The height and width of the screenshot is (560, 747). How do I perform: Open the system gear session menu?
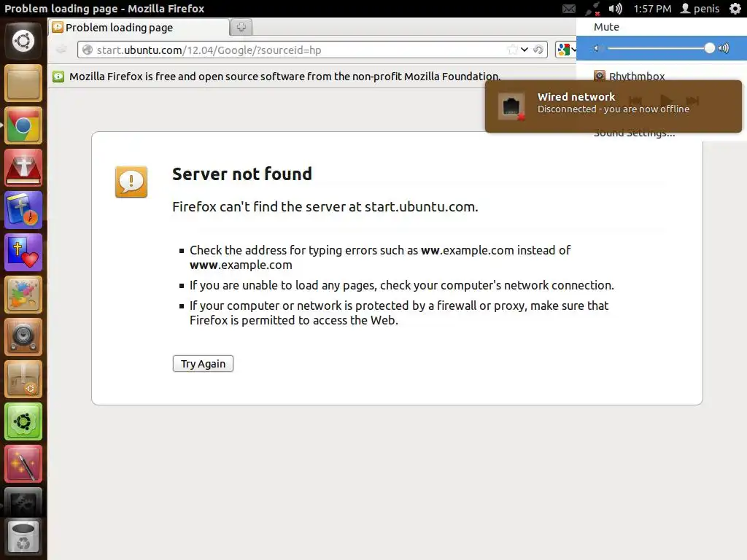[735, 9]
